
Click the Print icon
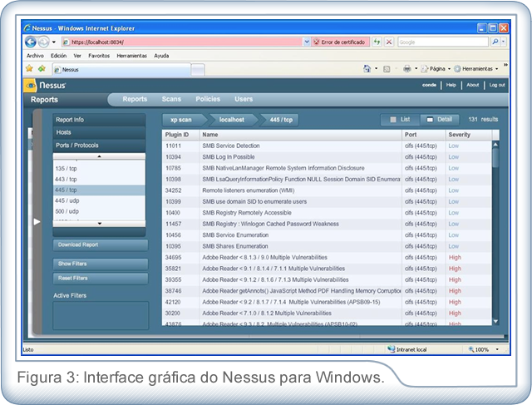pos(406,69)
